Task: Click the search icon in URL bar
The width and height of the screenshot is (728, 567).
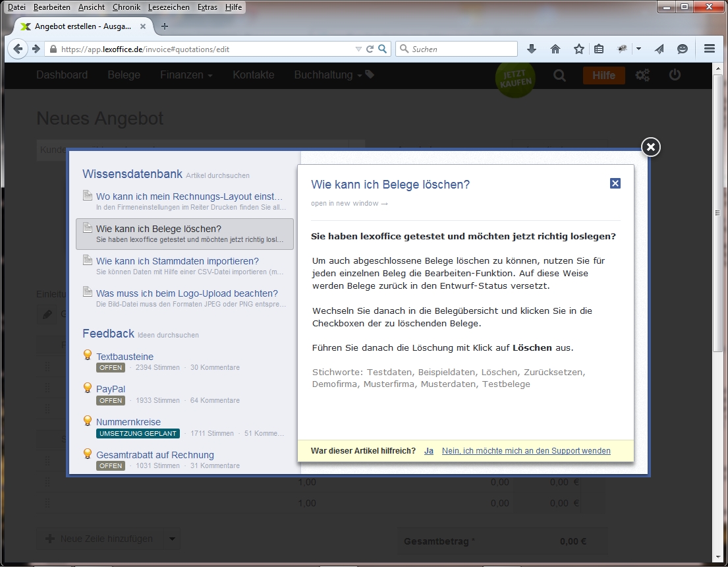Action: click(382, 49)
